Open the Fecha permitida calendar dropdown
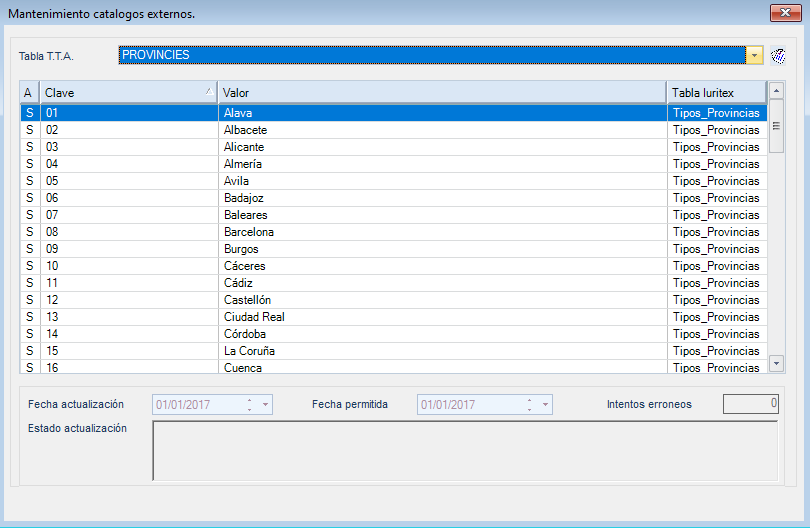 545,404
